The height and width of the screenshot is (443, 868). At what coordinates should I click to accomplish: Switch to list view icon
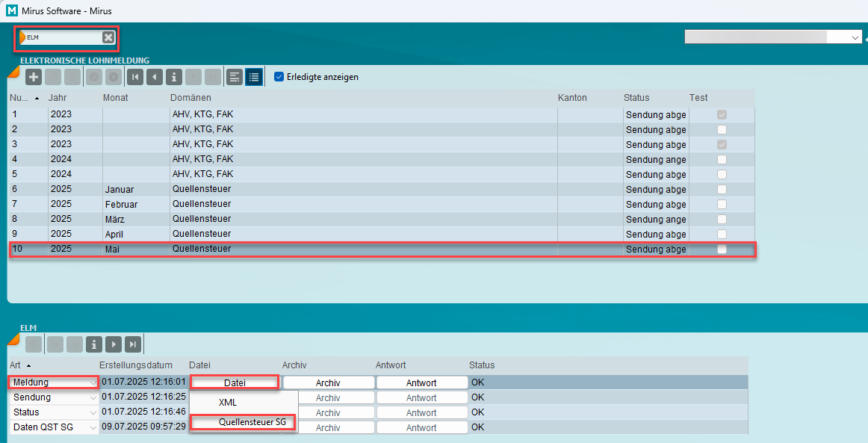(254, 77)
